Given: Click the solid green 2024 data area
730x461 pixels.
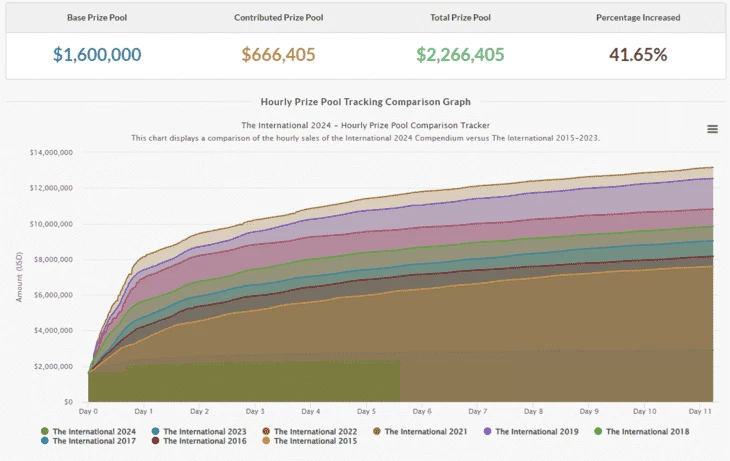Looking at the screenshot, I should point(244,382).
